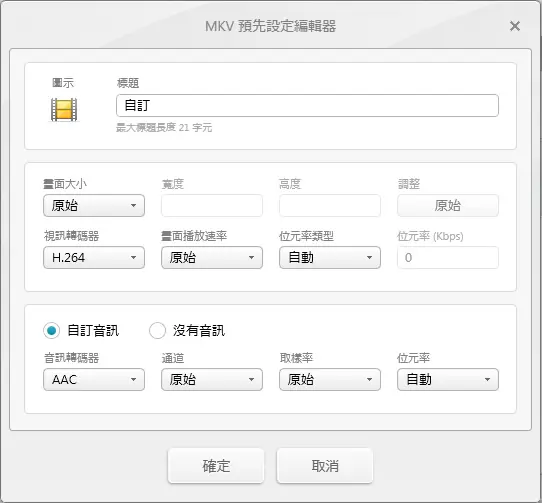Click the 位元率 (Kbps) input field
Screen dimensions: 542x503
(448, 258)
